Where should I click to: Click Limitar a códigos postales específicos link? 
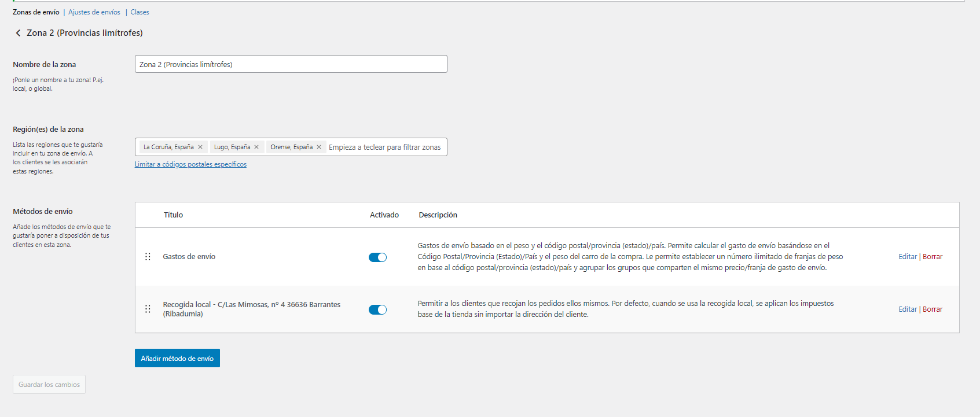[x=190, y=164]
